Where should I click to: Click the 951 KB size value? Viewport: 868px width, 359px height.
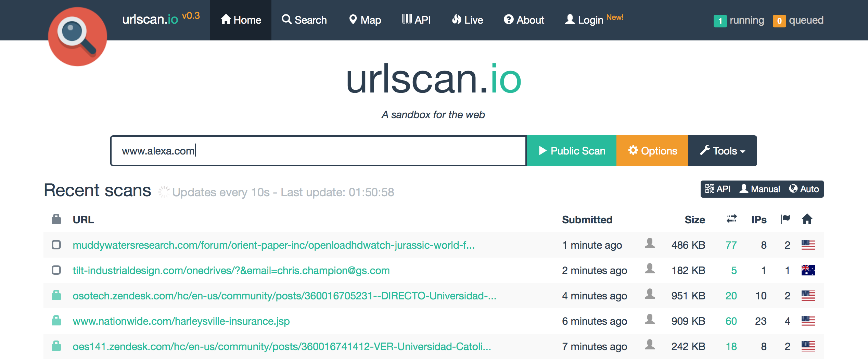point(688,296)
